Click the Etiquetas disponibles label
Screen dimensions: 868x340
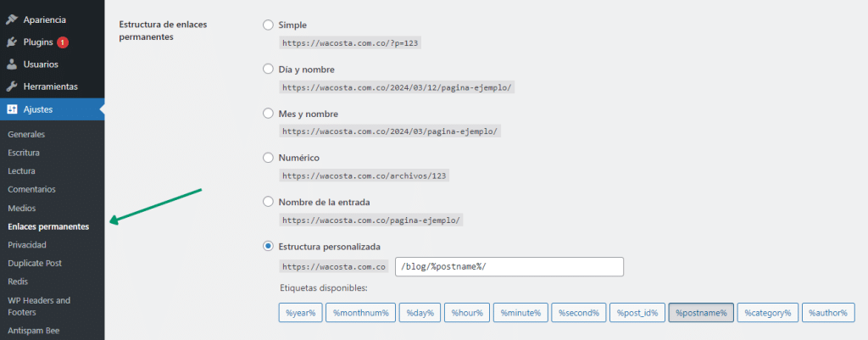click(x=324, y=288)
